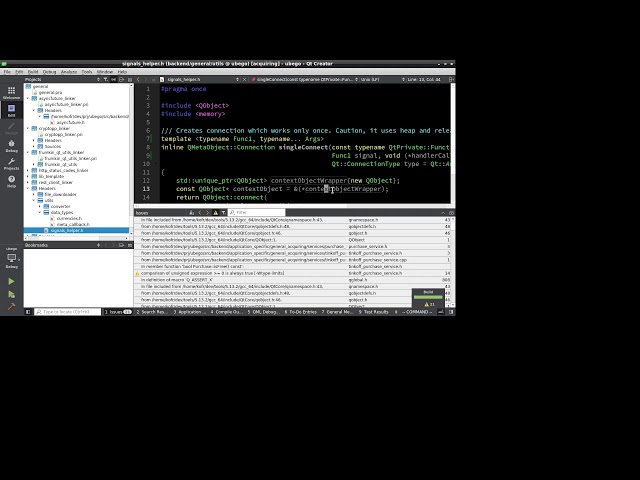Click the Issues Filter input field

(x=257, y=213)
